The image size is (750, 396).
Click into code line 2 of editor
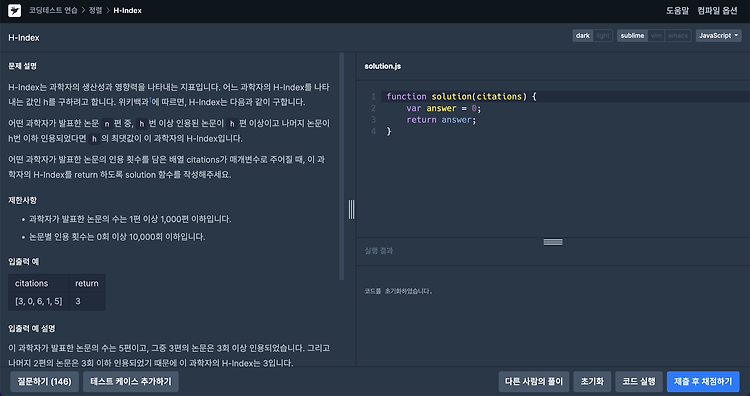564,108
